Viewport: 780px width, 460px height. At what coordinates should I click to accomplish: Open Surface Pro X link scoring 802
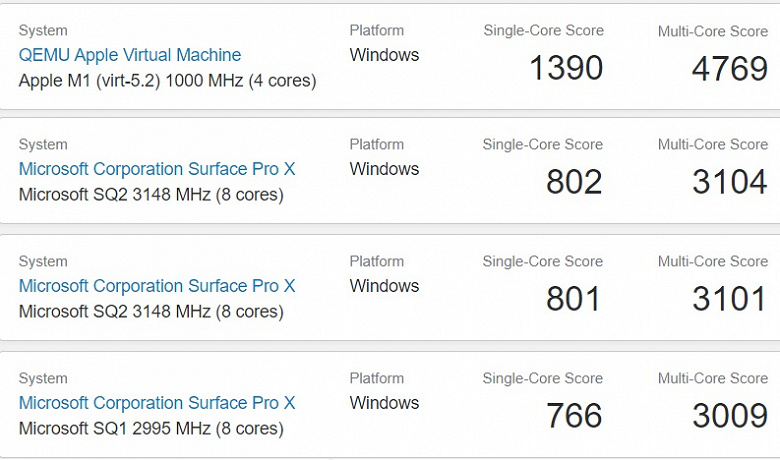point(157,169)
